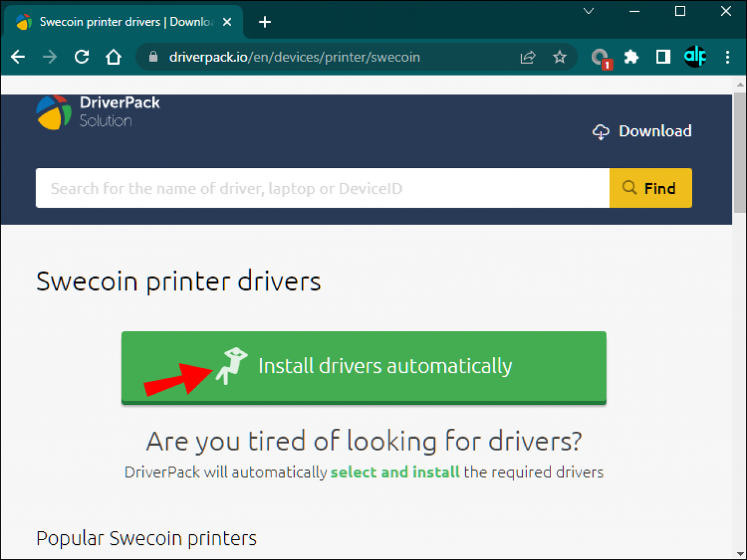Click the magnifying glass on the Find button
Viewport: 747px width, 560px height.
tap(629, 188)
